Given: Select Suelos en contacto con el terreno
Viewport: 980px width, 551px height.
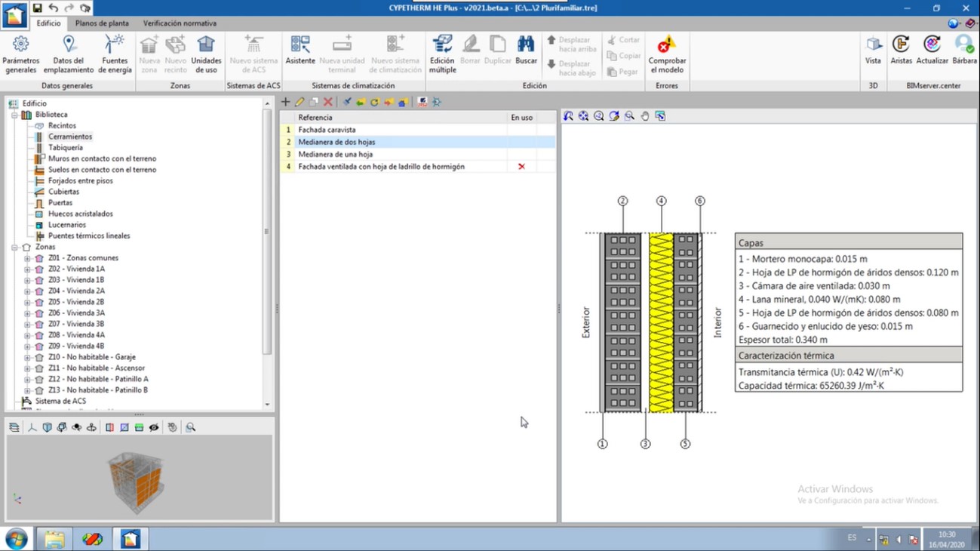Looking at the screenshot, I should click(x=102, y=170).
